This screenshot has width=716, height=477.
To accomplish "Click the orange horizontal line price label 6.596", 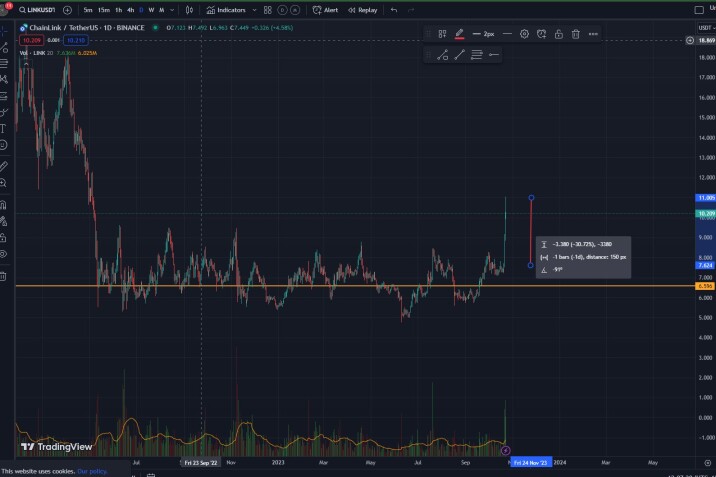I will click(705, 286).
